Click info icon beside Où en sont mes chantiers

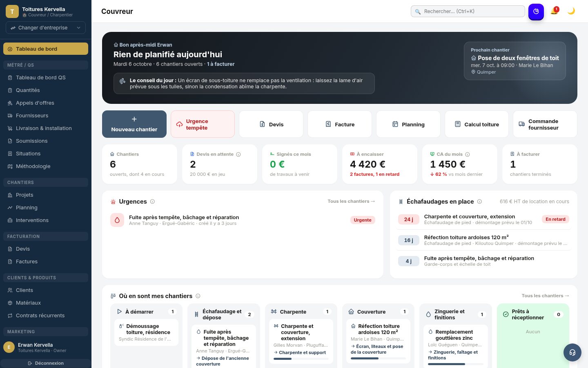tap(198, 296)
